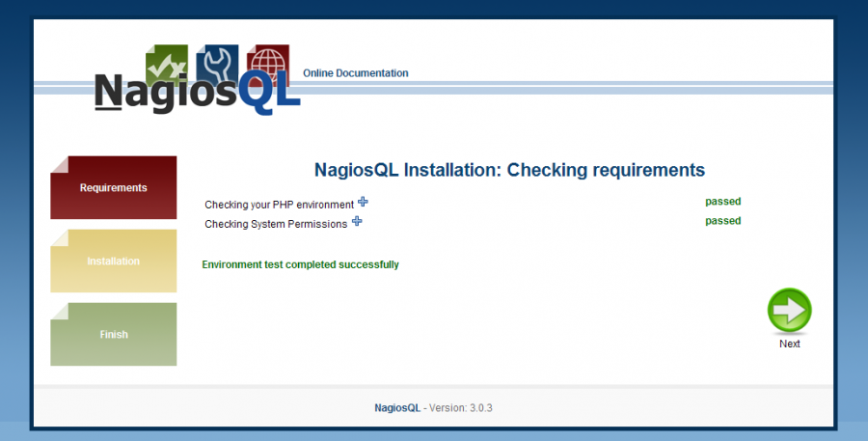Select the Requirements step tab

point(114,187)
